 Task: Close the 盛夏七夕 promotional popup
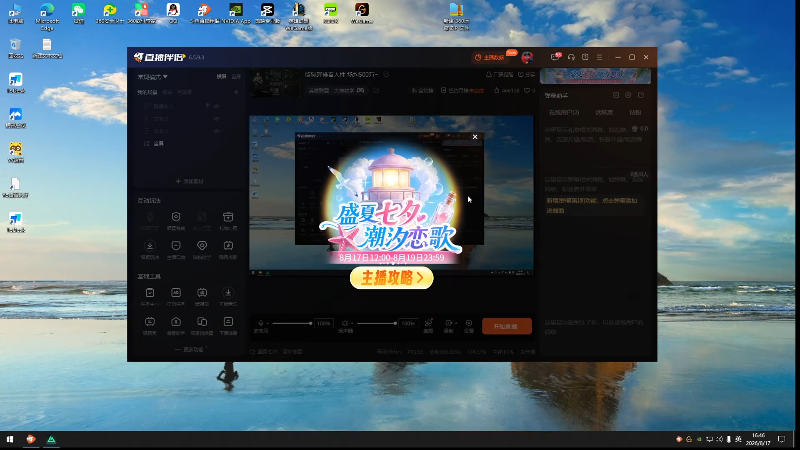coord(475,137)
